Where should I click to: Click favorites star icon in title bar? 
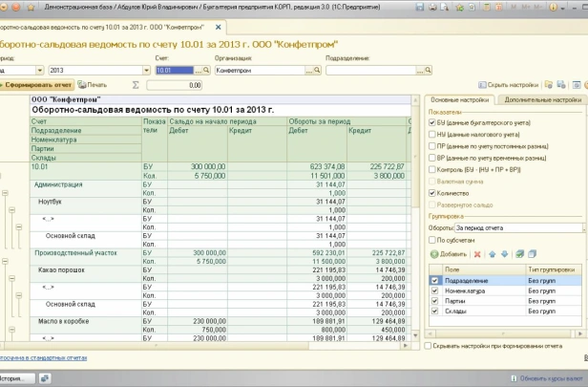[x=31, y=7]
